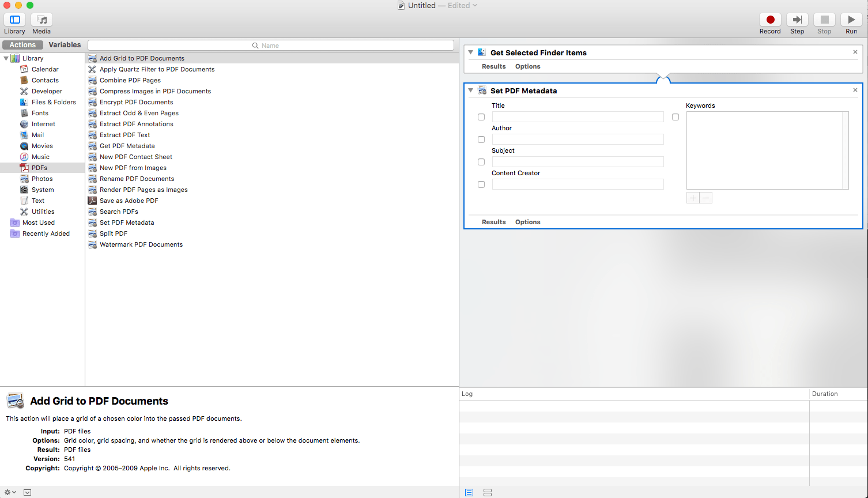Select the Files & Folders category icon

[x=24, y=102]
